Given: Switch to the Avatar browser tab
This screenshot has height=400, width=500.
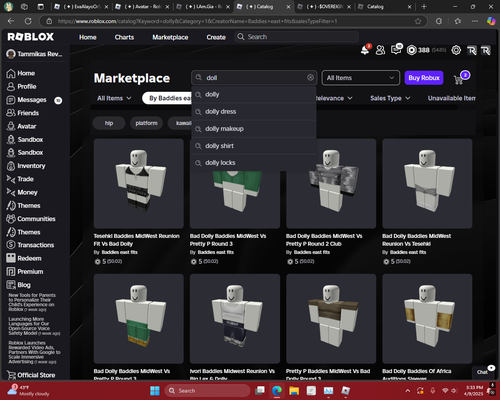Looking at the screenshot, I should click(142, 7).
